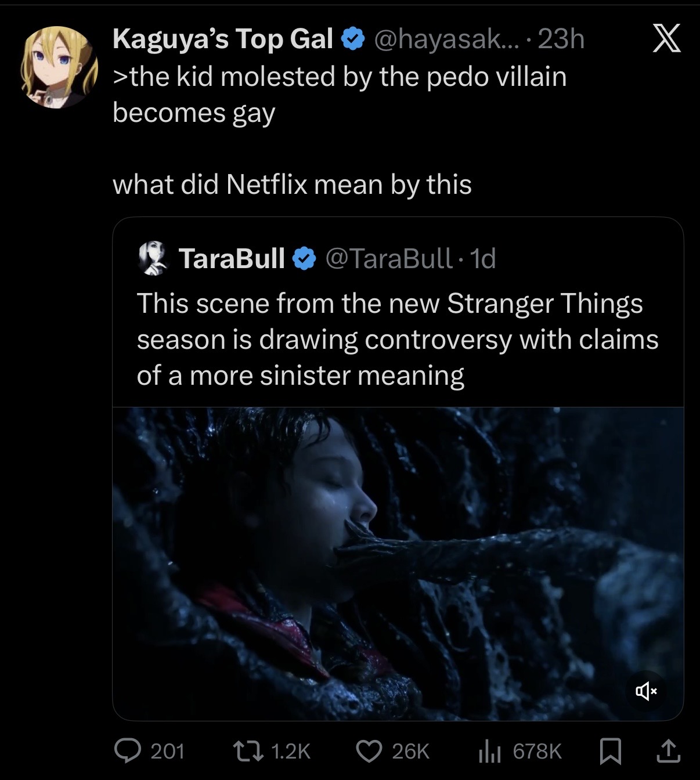Image resolution: width=700 pixels, height=780 pixels.
Task: Click the 1d timestamp on quoted tweet
Action: [x=483, y=258]
